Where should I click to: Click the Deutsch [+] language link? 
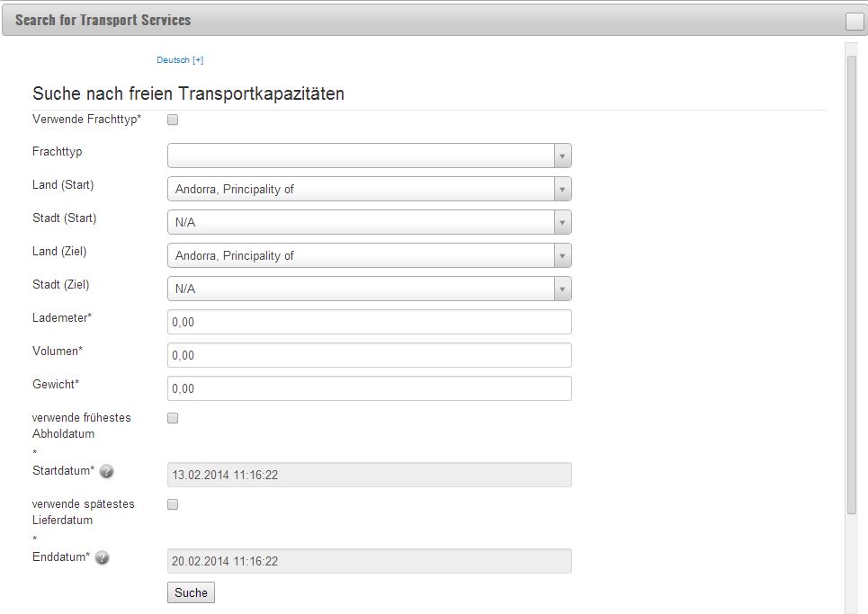click(x=180, y=59)
